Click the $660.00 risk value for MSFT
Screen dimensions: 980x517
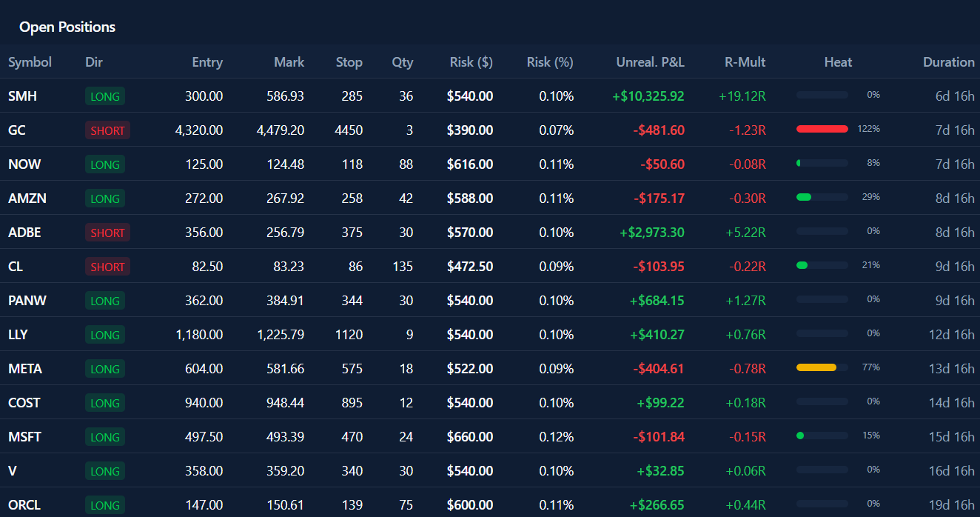click(x=470, y=437)
